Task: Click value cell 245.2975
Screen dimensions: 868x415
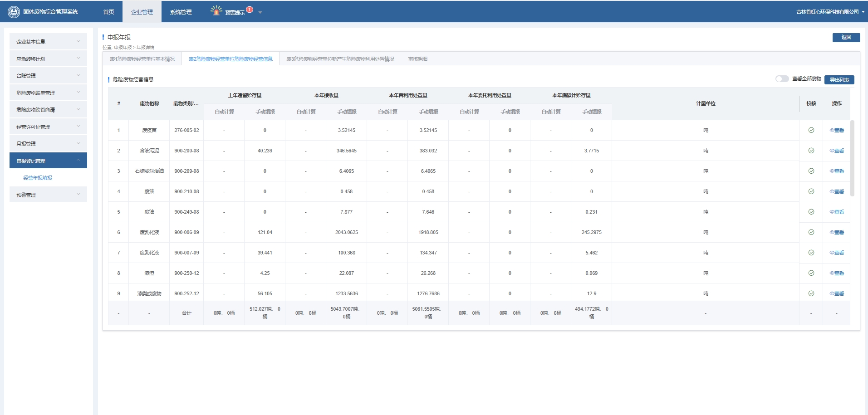Action: pyautogui.click(x=592, y=232)
